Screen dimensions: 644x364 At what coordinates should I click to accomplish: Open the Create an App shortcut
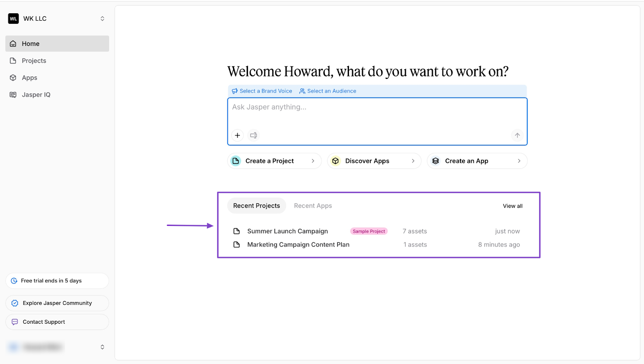pyautogui.click(x=477, y=161)
